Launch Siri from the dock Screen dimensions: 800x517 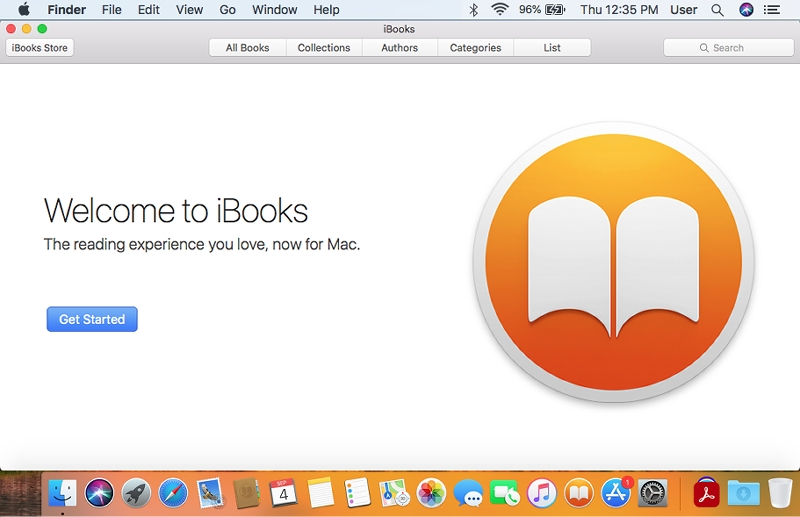(x=99, y=494)
